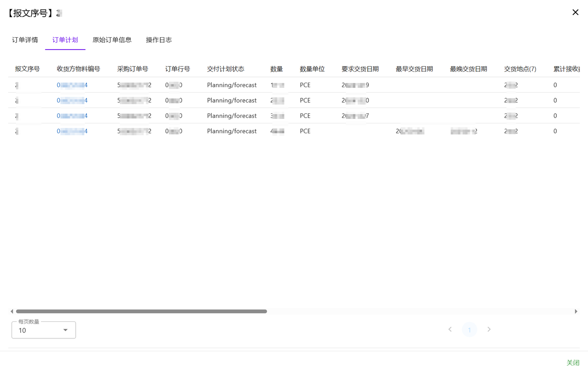Go to the next page arrow
This screenshot has width=588, height=371.
pos(489,329)
